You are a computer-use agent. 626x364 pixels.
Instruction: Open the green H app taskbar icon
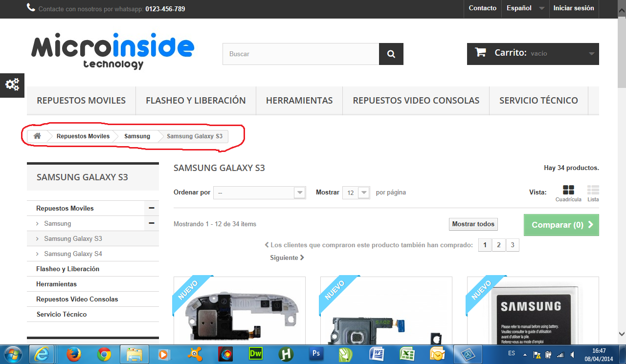[x=286, y=354]
